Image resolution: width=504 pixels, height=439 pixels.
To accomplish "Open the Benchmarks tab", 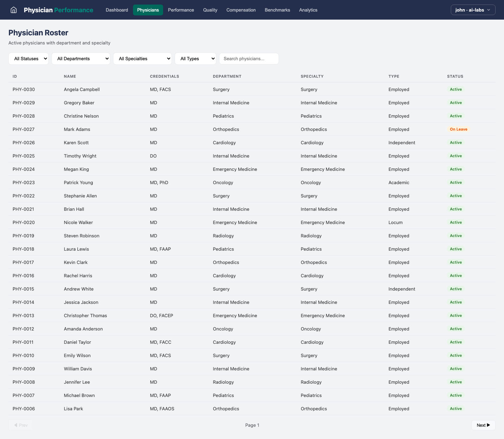I will coord(277,10).
